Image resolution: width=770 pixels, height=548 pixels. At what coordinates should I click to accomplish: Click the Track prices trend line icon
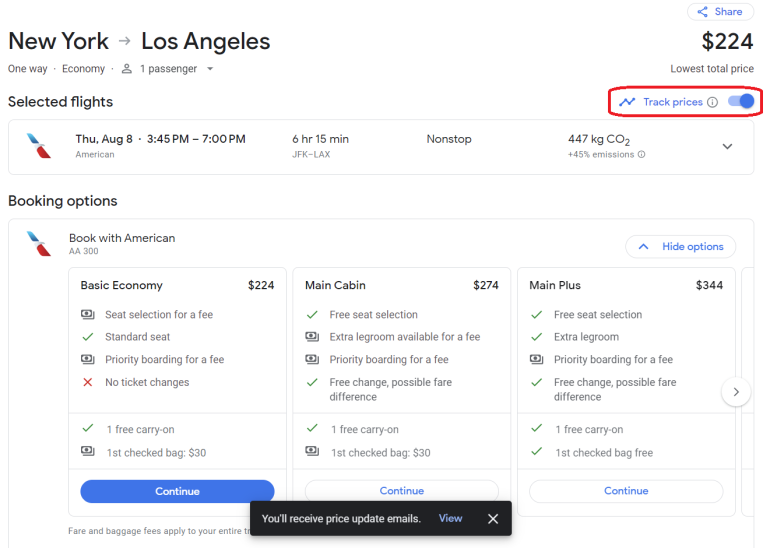[627, 102]
